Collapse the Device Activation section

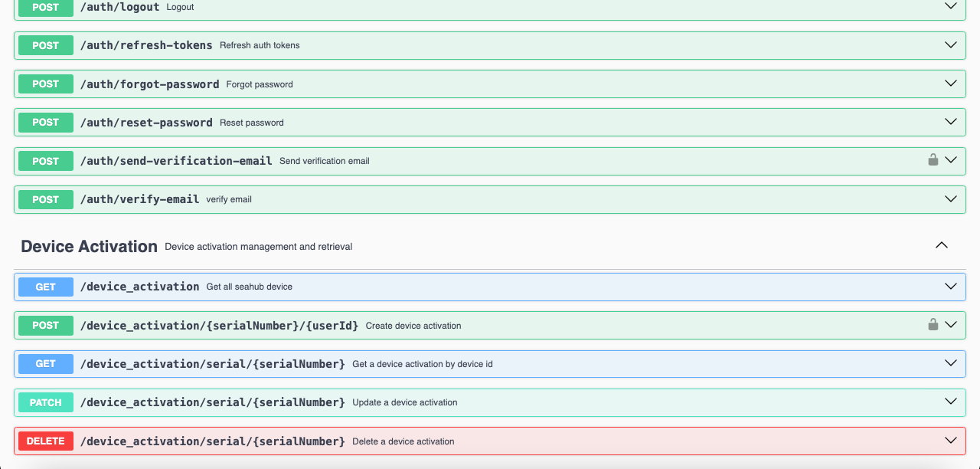942,246
